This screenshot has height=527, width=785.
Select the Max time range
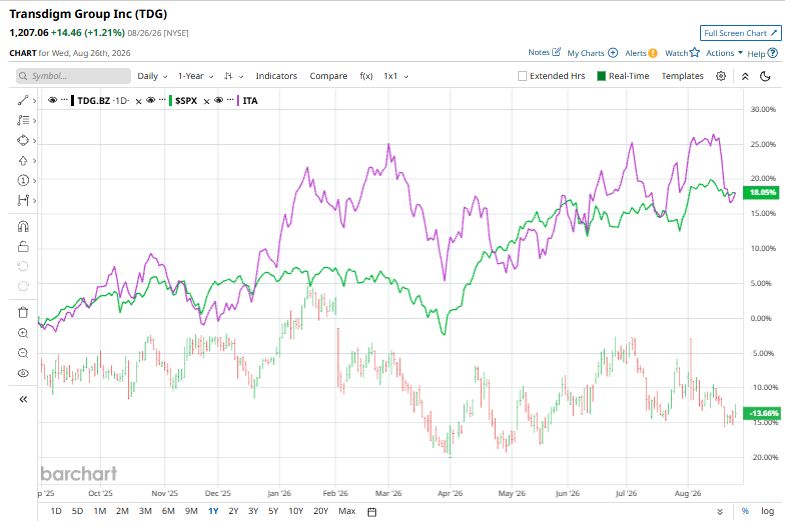click(347, 511)
